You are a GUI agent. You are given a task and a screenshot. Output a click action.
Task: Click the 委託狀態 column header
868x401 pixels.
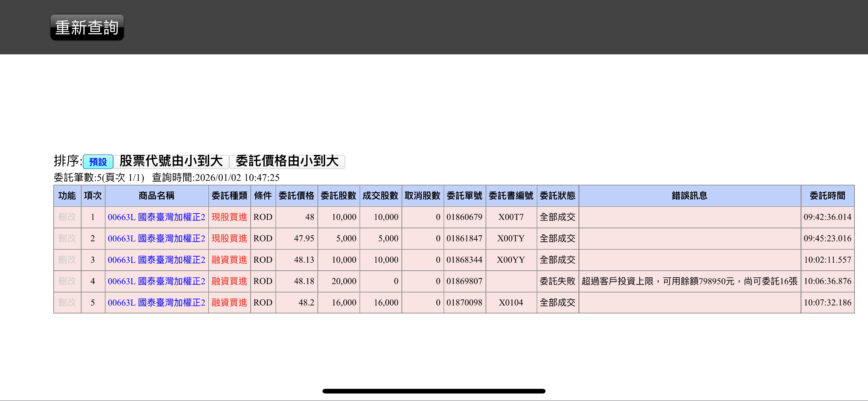(557, 196)
